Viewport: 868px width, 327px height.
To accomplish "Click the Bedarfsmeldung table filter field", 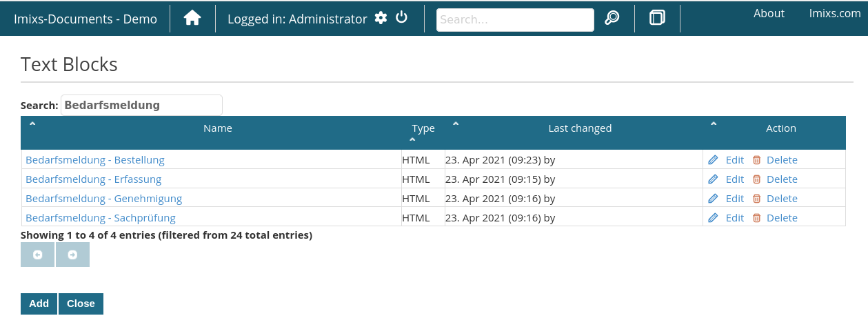I will (x=141, y=105).
